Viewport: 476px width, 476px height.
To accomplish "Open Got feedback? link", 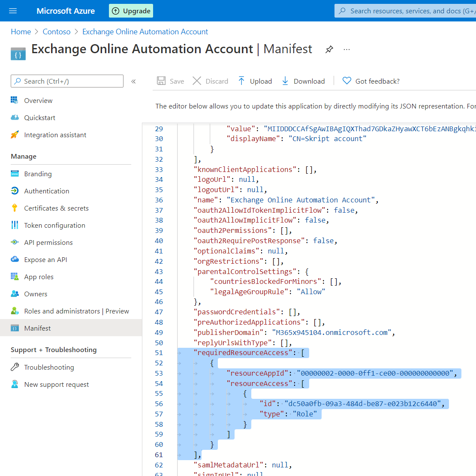I will pyautogui.click(x=377, y=81).
